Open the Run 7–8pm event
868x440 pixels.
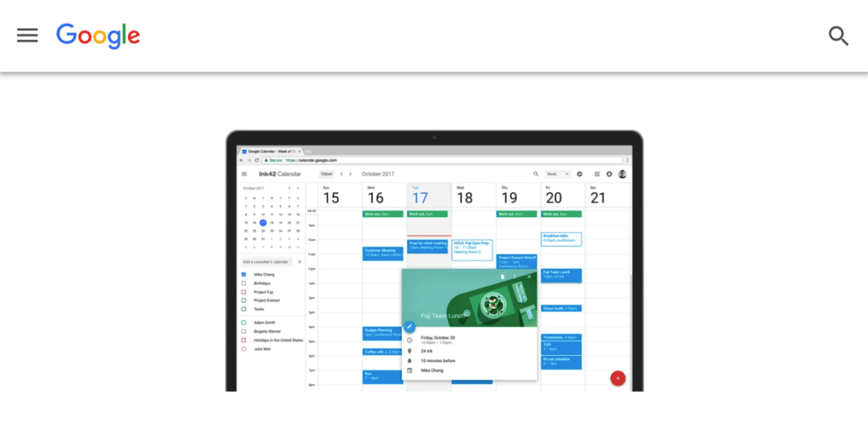coord(383,377)
